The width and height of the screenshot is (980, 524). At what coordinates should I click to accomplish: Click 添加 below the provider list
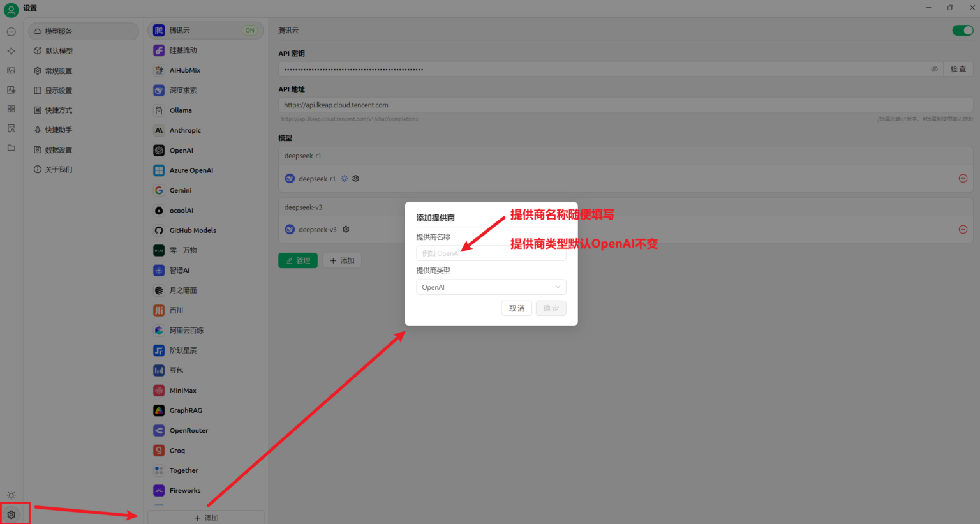pos(206,518)
